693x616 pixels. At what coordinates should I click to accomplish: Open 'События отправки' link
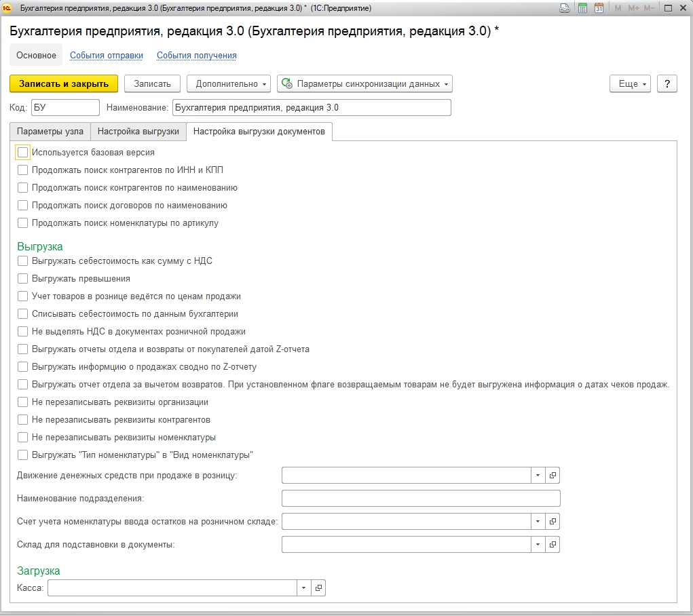click(107, 56)
